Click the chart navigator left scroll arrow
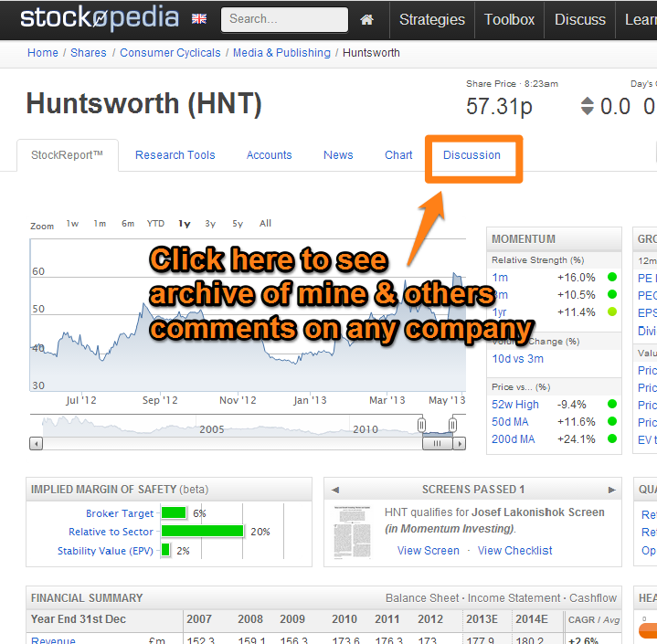This screenshot has width=657, height=644. [36, 443]
